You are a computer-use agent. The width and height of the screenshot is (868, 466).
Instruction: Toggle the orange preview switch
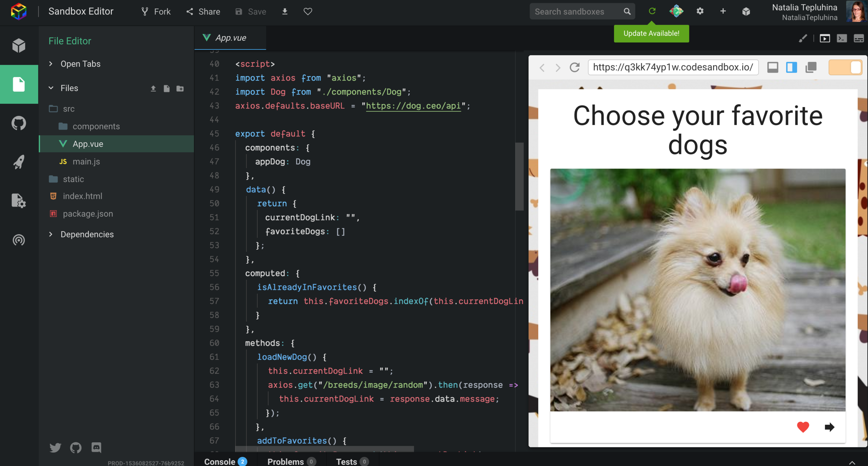845,67
